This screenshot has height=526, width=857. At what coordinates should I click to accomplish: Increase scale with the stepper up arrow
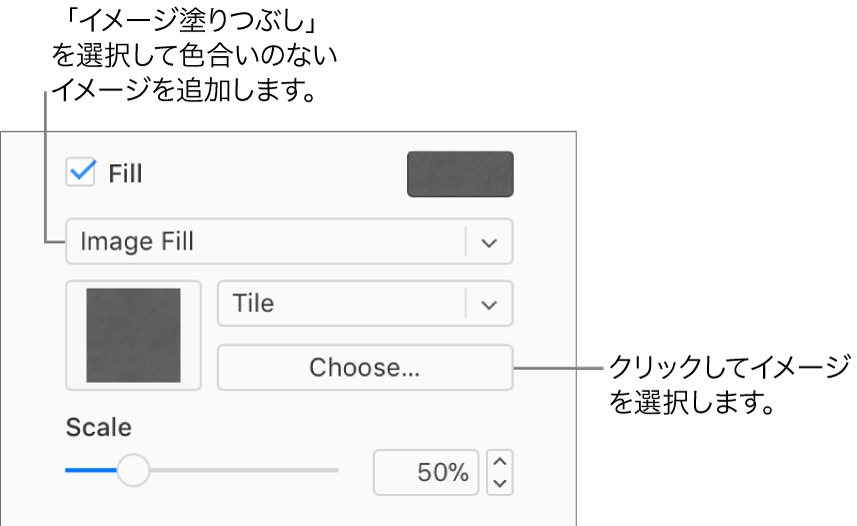[500, 461]
